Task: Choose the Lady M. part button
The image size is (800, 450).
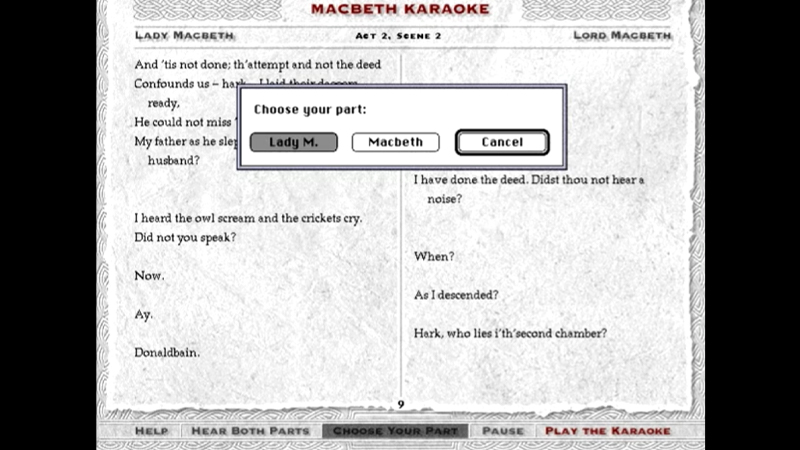Action: pos(293,142)
